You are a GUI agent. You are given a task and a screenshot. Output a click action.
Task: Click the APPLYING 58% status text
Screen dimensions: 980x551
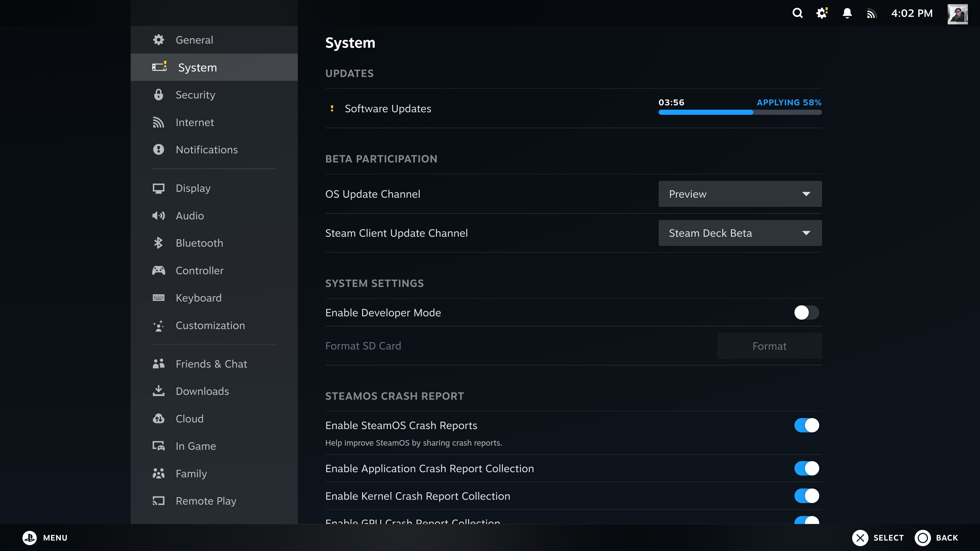[x=789, y=102]
